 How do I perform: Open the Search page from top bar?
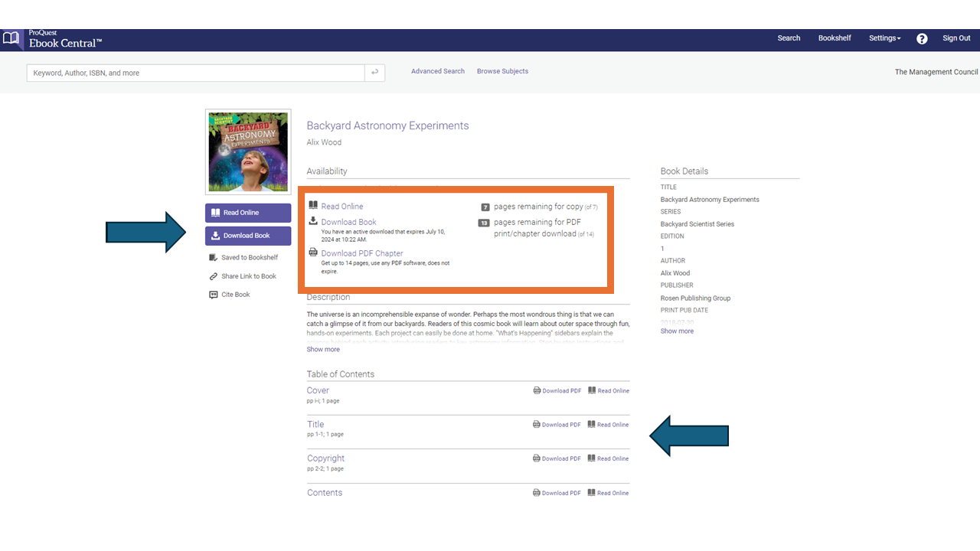point(789,38)
